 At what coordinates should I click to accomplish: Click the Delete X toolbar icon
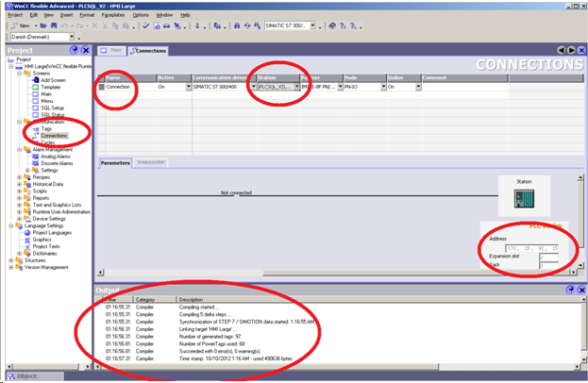pos(94,25)
